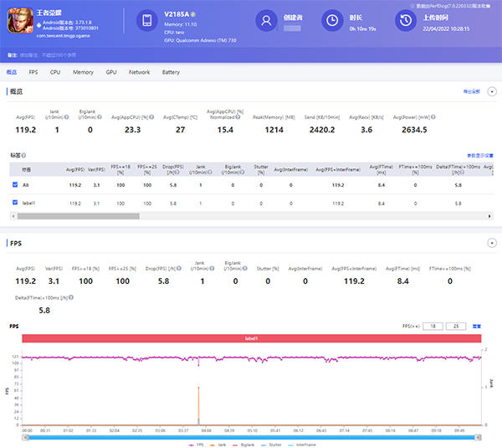Click the 导出全部 export all button
502x448 pixels.
coord(471,90)
